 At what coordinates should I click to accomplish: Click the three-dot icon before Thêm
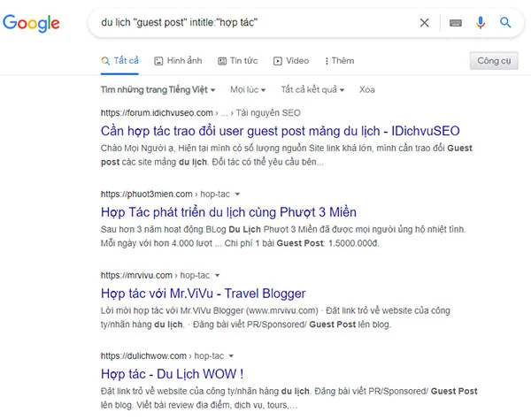click(327, 61)
